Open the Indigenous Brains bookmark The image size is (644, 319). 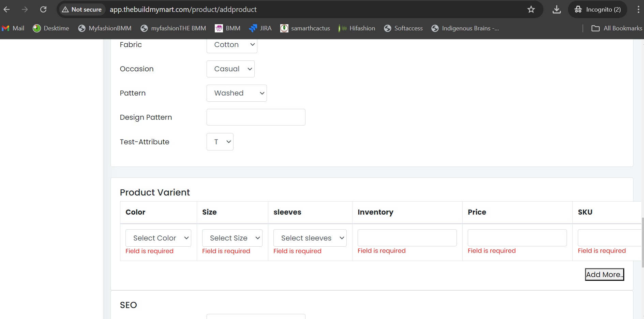point(465,28)
